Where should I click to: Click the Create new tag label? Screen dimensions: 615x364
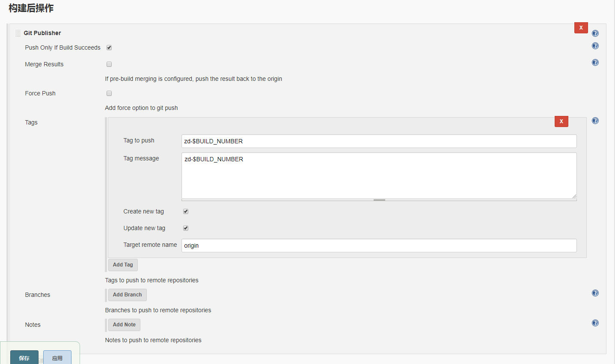click(x=143, y=211)
